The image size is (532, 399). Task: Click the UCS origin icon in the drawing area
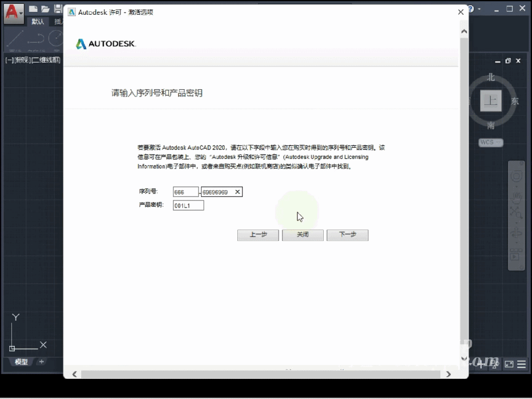click(12, 348)
